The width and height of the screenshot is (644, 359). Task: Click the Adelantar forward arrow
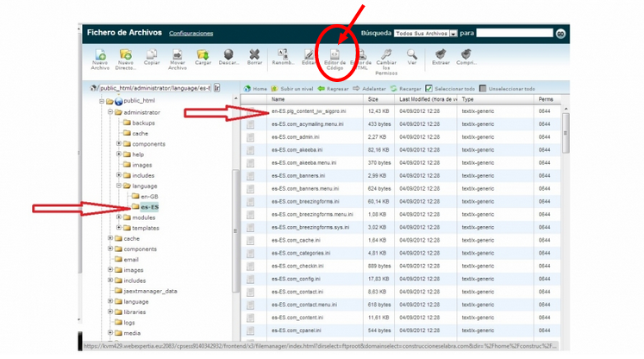(356, 88)
